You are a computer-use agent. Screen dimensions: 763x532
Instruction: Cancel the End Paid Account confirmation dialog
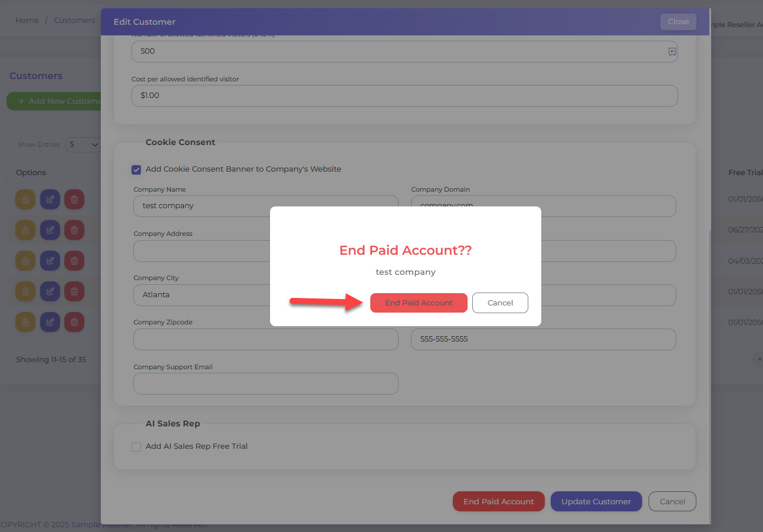point(500,303)
